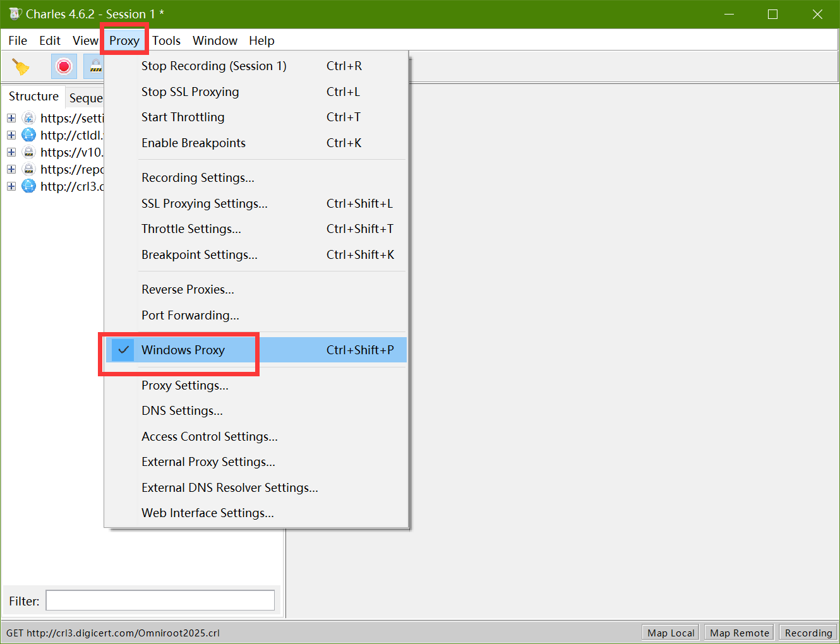The height and width of the screenshot is (644, 840).
Task: Select Stop SSL Proxying
Action: 256,92
